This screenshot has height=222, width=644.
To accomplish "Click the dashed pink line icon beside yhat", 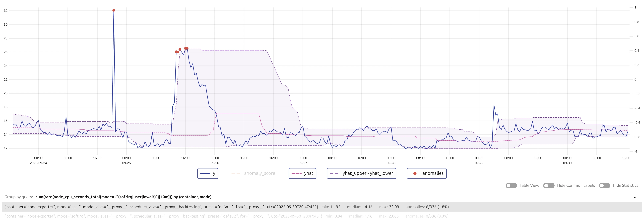I will coord(297,173).
